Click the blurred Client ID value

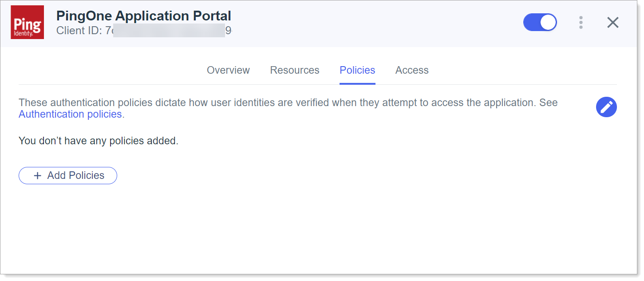pos(169,31)
